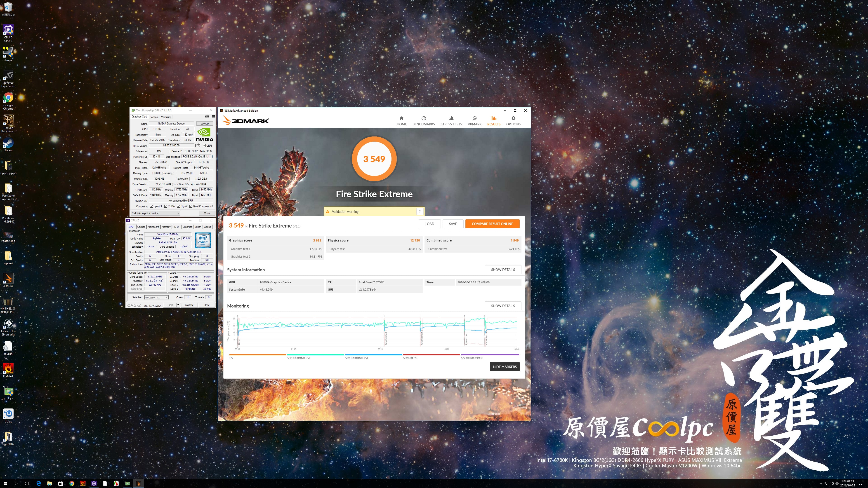
Task: Show details for System information
Action: point(503,270)
